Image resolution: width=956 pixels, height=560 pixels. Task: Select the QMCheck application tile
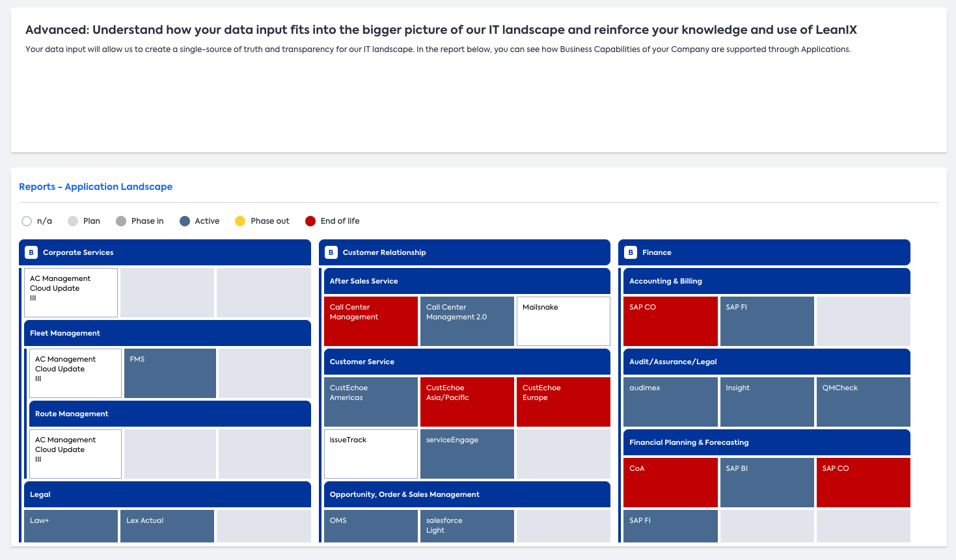(x=864, y=402)
